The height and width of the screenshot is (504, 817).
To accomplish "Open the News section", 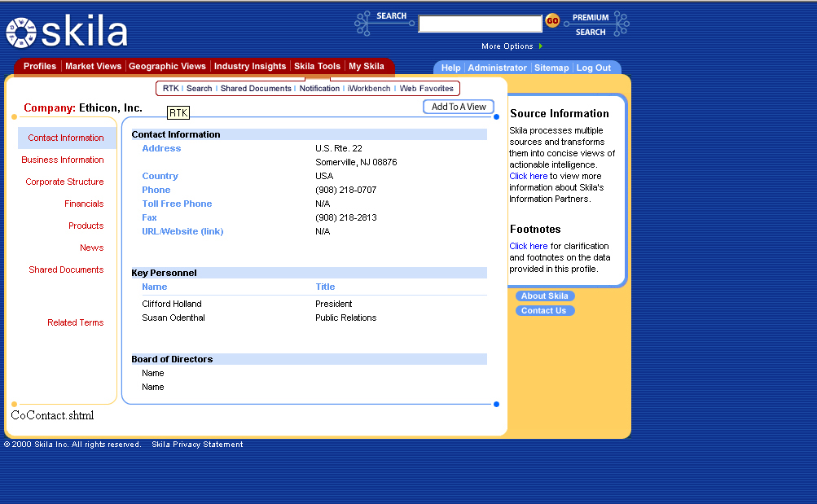I will click(x=92, y=248).
